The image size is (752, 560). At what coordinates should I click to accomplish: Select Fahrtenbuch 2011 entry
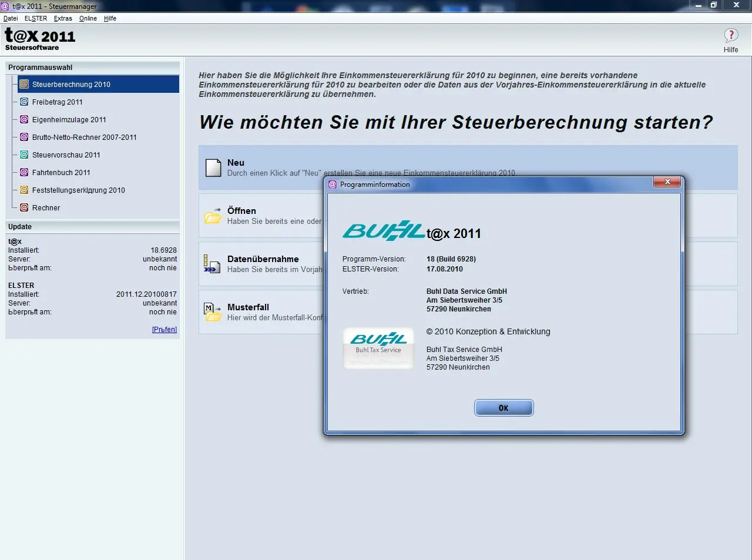coord(61,172)
